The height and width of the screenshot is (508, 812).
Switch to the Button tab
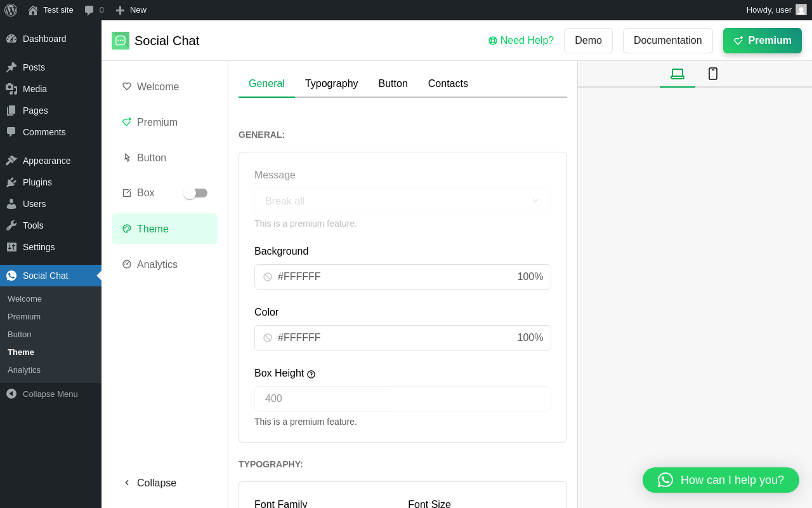[x=393, y=84]
